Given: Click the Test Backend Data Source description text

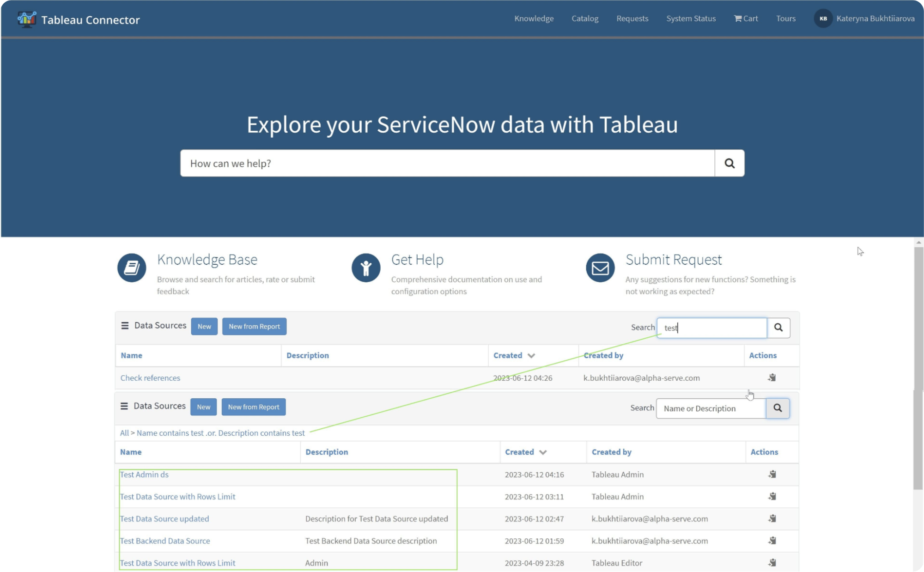Looking at the screenshot, I should tap(371, 541).
